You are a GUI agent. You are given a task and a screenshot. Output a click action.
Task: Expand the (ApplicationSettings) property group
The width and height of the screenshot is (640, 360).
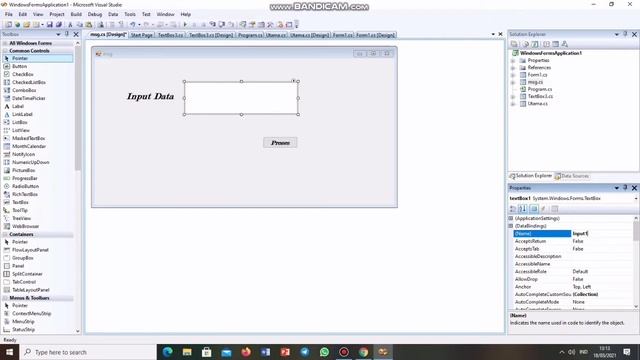coord(511,218)
